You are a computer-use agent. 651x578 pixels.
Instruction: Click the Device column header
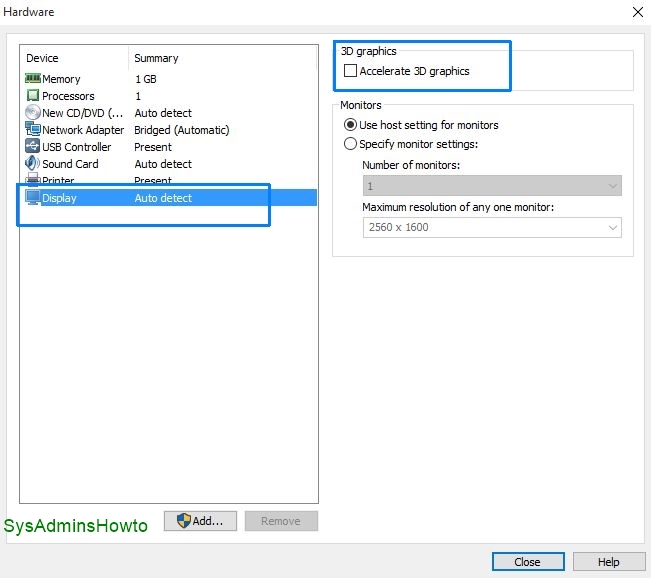[x=74, y=58]
